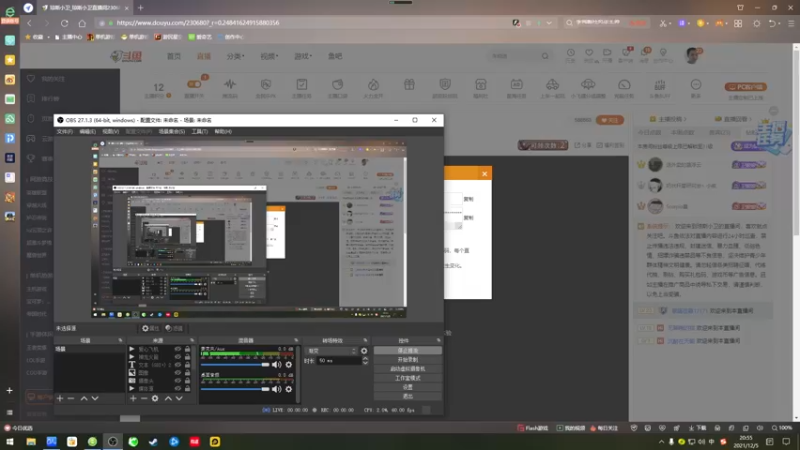
Task: Mute the microphone/Aux channel speaker icon
Action: (x=277, y=365)
